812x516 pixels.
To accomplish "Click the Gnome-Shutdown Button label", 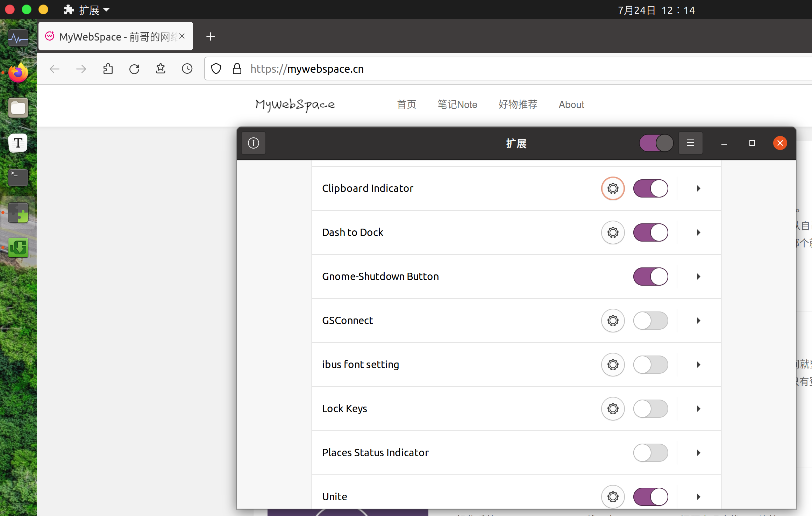I will click(x=380, y=277).
